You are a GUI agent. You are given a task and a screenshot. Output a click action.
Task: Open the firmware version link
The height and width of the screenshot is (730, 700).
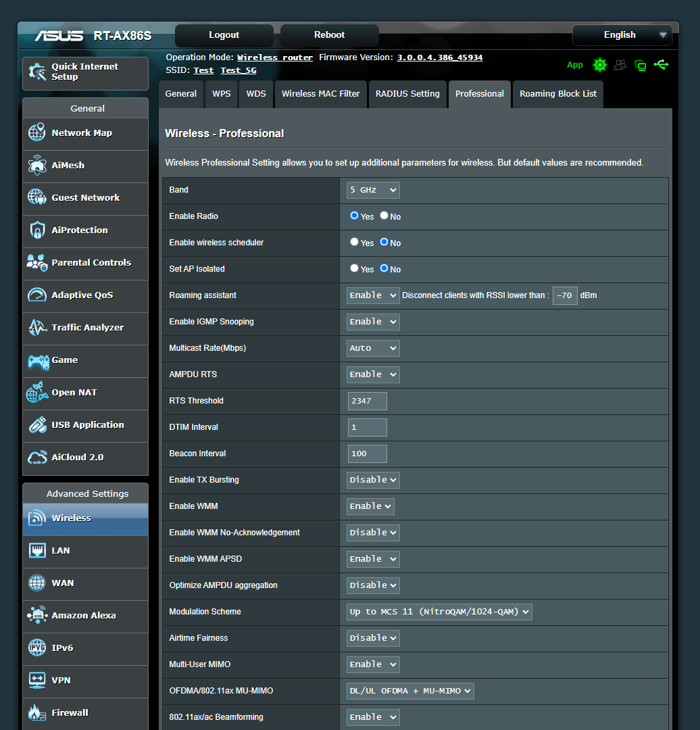(440, 57)
